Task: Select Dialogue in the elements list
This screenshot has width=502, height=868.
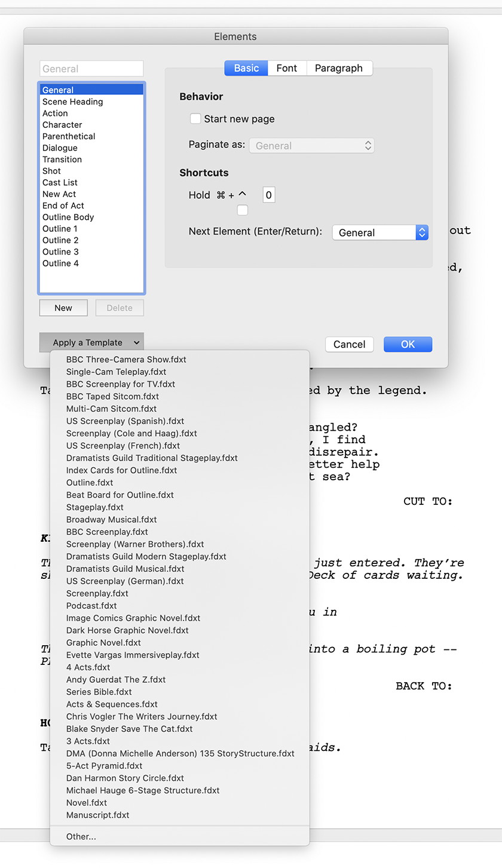Action: (60, 148)
